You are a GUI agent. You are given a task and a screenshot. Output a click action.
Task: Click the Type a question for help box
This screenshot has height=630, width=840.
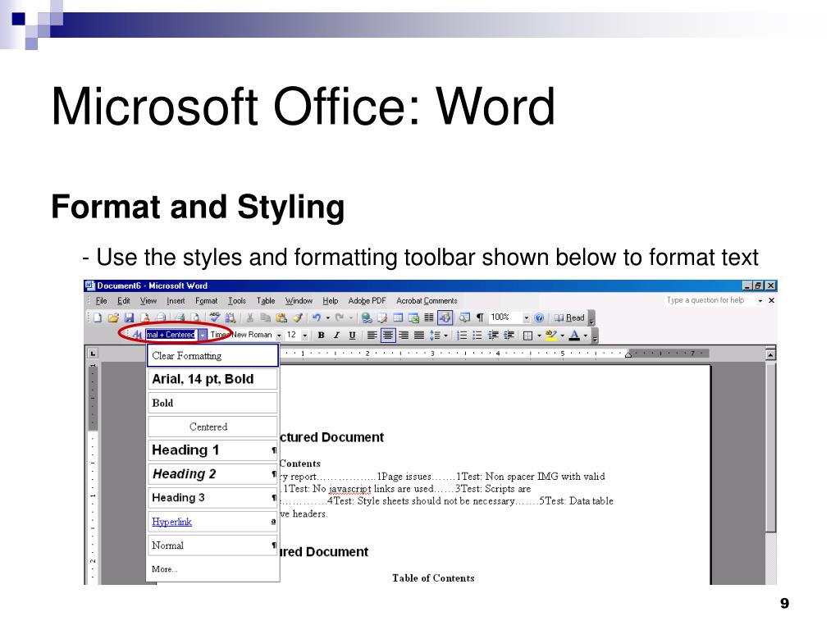coord(710,300)
